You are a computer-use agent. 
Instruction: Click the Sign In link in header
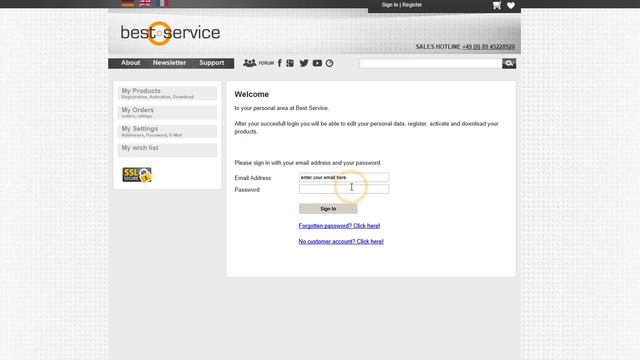(x=390, y=5)
